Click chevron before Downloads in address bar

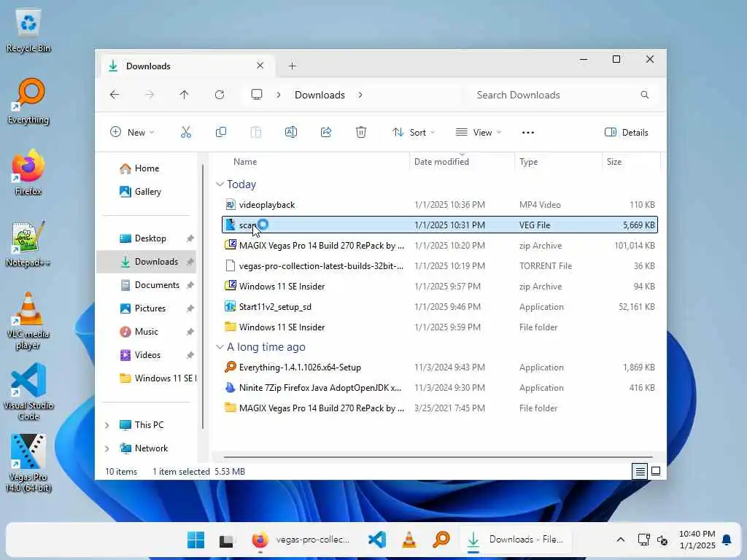[x=279, y=95]
